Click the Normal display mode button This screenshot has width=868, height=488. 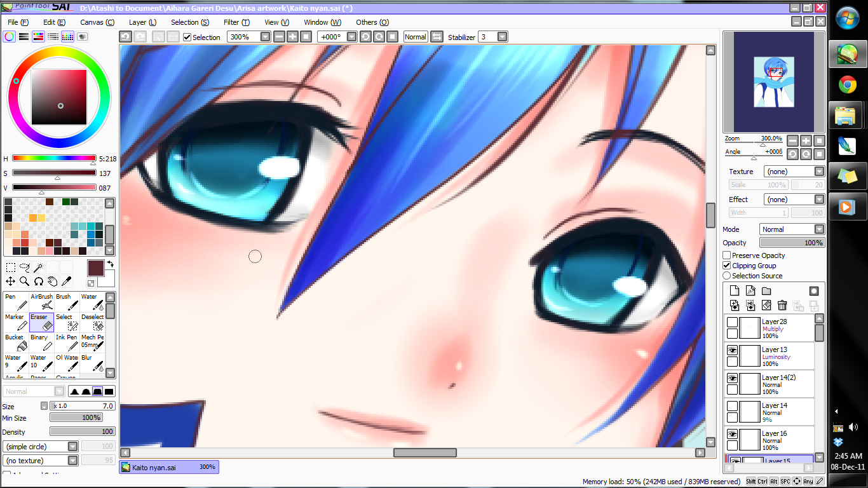pyautogui.click(x=416, y=37)
